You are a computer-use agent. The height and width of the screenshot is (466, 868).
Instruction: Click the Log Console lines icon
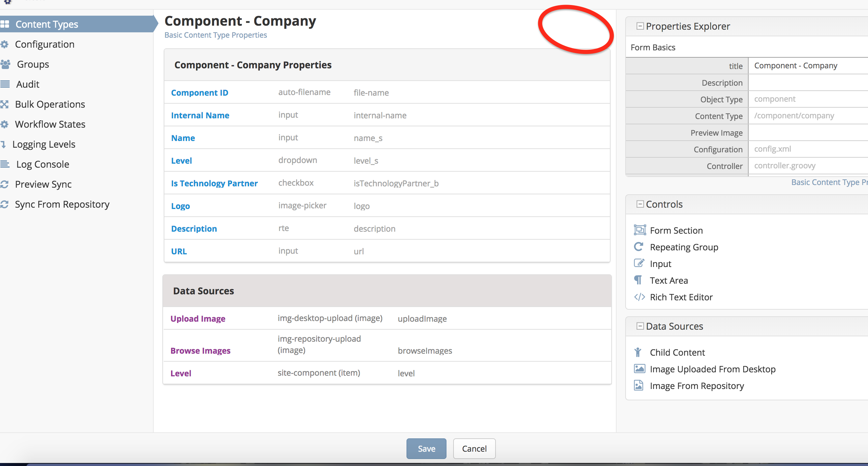[x=5, y=164]
